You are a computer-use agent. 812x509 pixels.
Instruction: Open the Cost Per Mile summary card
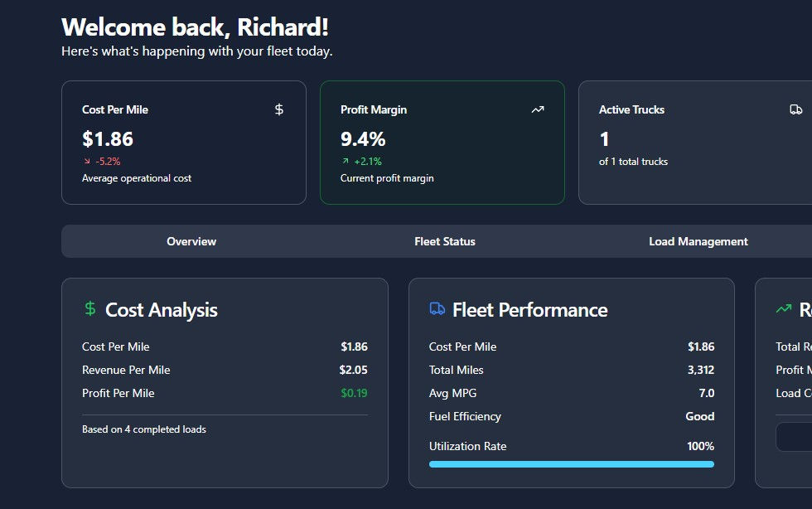(x=183, y=143)
